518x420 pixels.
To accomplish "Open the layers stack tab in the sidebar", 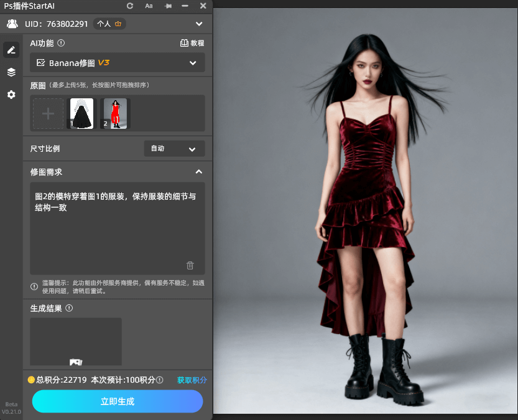I will click(11, 72).
